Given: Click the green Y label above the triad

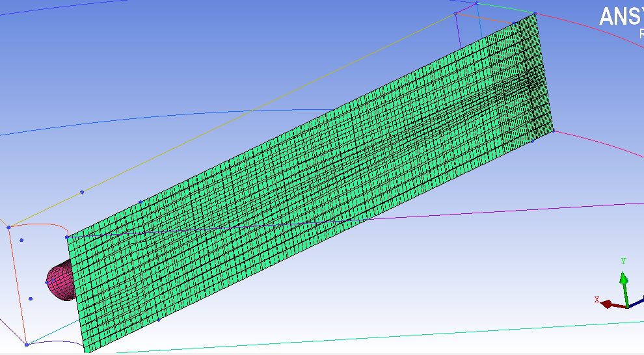Looking at the screenshot, I should coord(623,261).
